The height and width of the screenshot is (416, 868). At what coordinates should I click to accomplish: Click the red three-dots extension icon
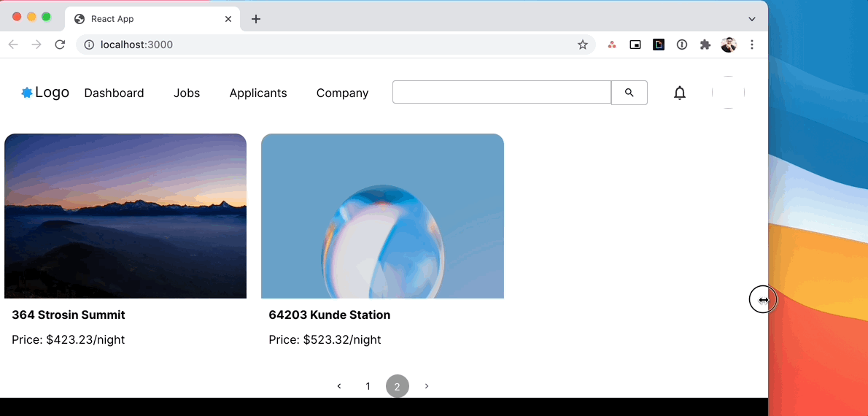pos(612,45)
